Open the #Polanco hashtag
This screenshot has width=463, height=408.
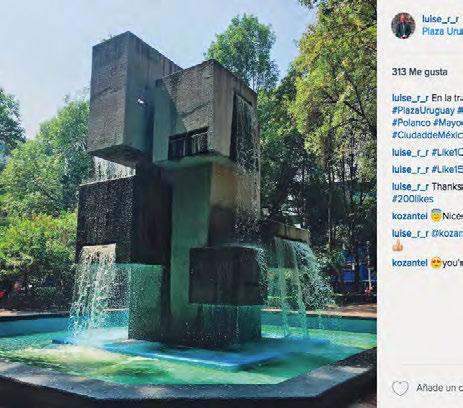click(411, 123)
